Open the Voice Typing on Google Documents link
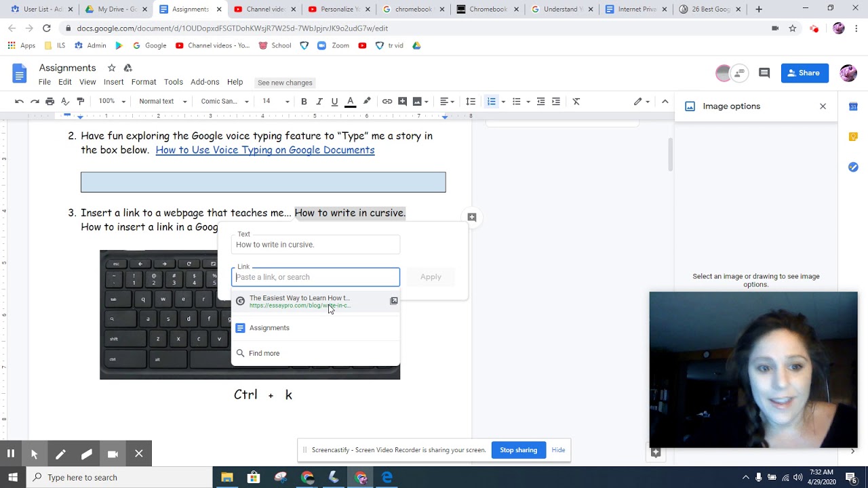This screenshot has width=868, height=488. click(x=265, y=150)
